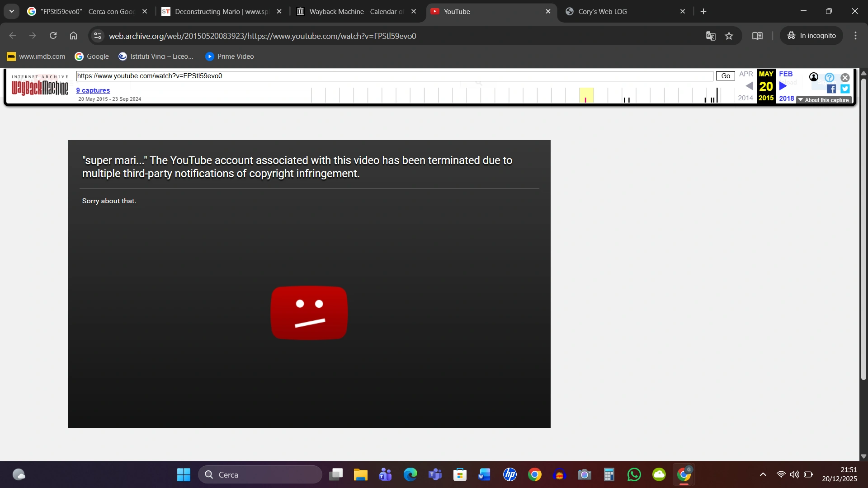Expand the About this capture dropdown

click(824, 100)
